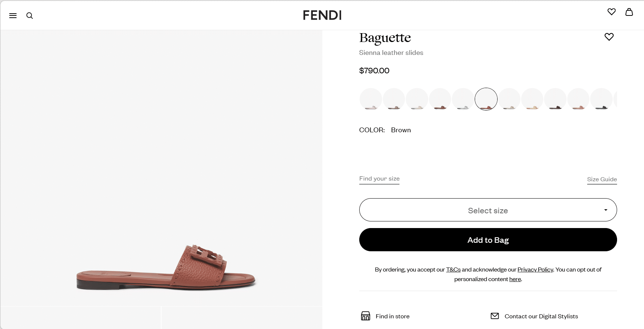Click the Add to Bag button
644x329 pixels.
tap(488, 240)
